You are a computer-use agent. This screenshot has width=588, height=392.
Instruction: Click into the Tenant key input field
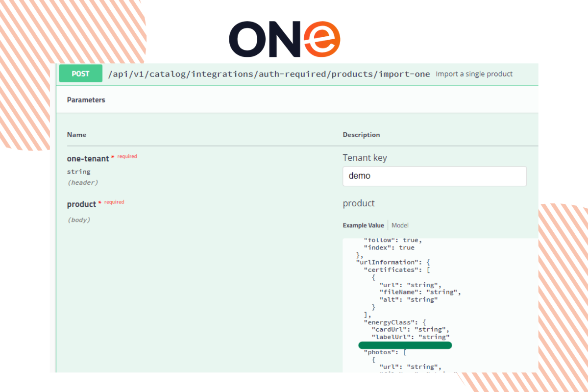point(435,176)
